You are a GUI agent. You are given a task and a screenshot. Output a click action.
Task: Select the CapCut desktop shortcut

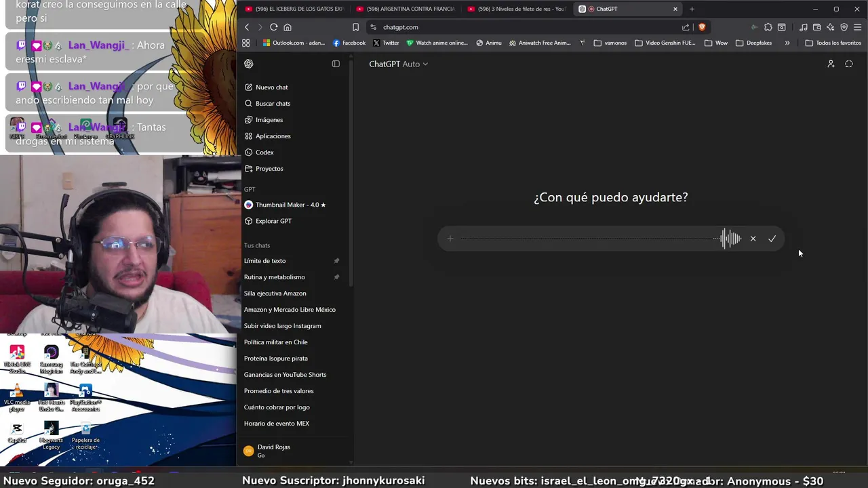point(17,432)
